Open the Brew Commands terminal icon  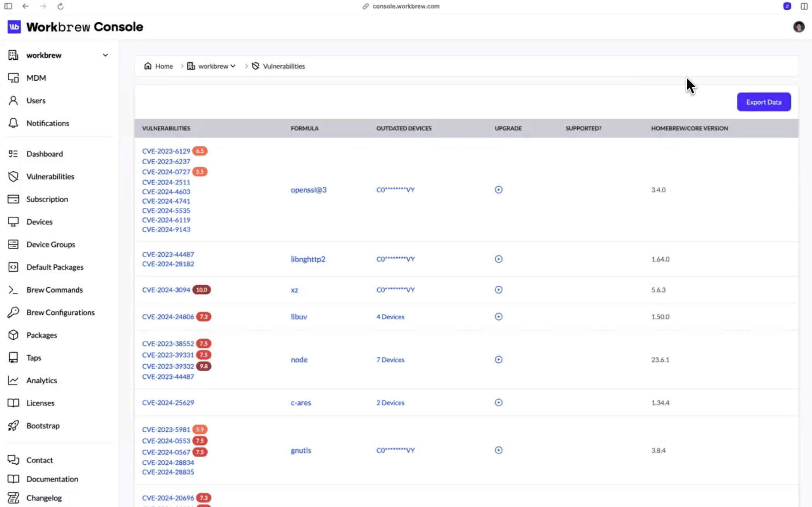13,290
